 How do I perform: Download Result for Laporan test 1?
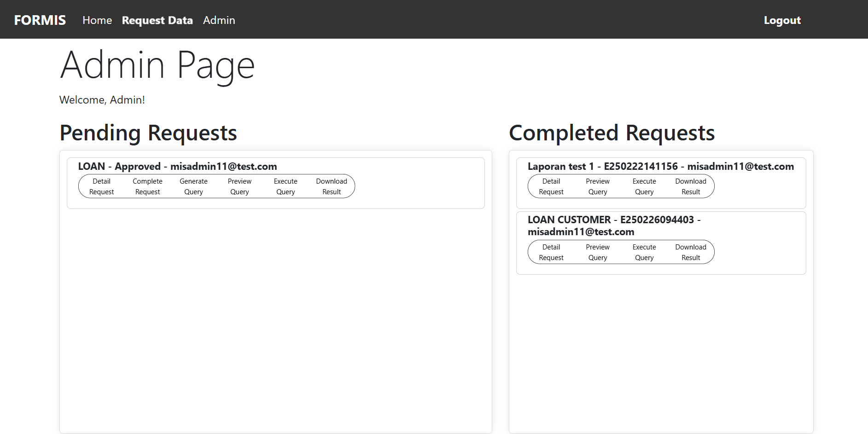691,186
